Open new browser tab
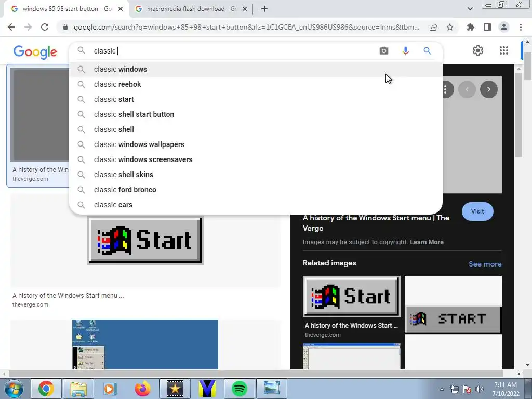532x399 pixels. pos(264,9)
